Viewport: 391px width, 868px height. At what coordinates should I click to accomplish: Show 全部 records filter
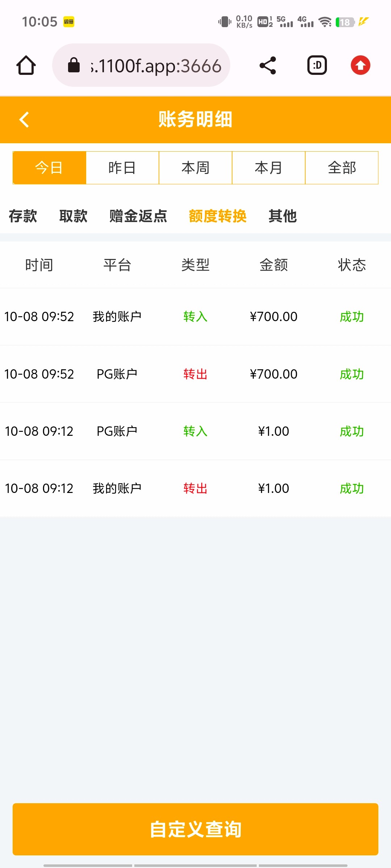pos(342,168)
